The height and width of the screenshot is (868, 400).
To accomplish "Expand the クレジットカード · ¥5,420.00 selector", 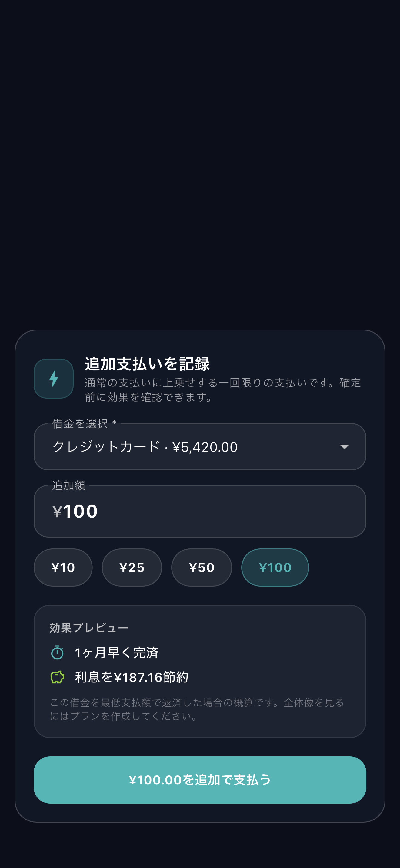I will (200, 447).
